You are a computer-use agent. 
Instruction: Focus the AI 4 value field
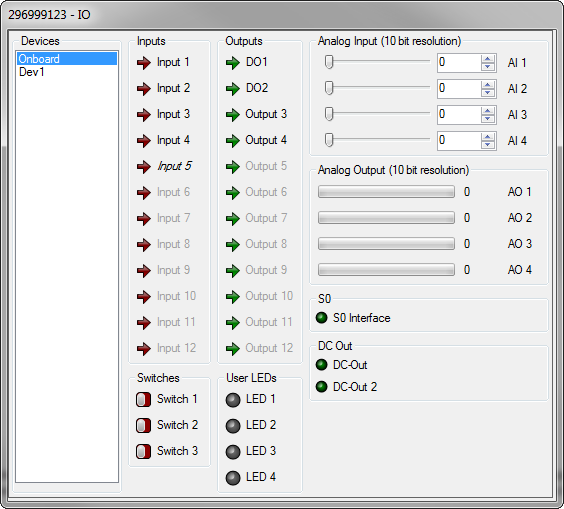coord(459,141)
